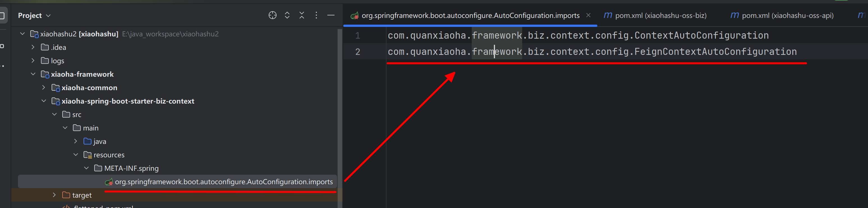Expand the xiaoha-common module
Viewport: 868px width, 208px height.
44,88
